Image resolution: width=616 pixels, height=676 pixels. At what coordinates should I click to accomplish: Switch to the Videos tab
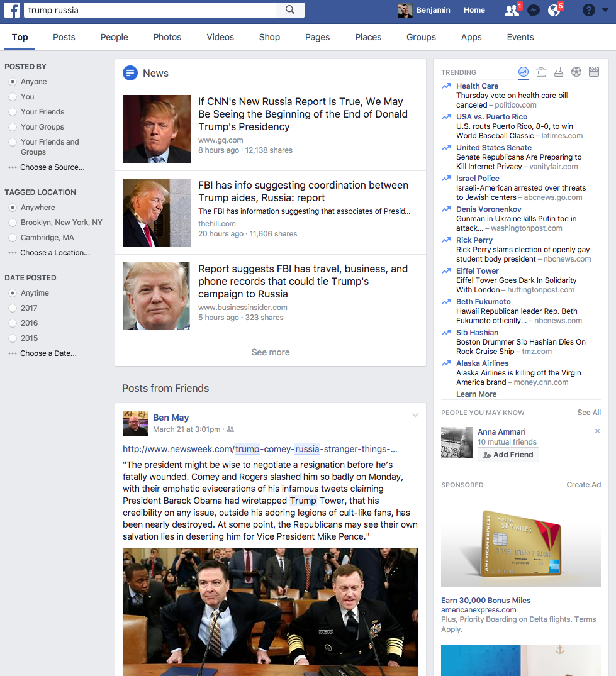tap(220, 37)
